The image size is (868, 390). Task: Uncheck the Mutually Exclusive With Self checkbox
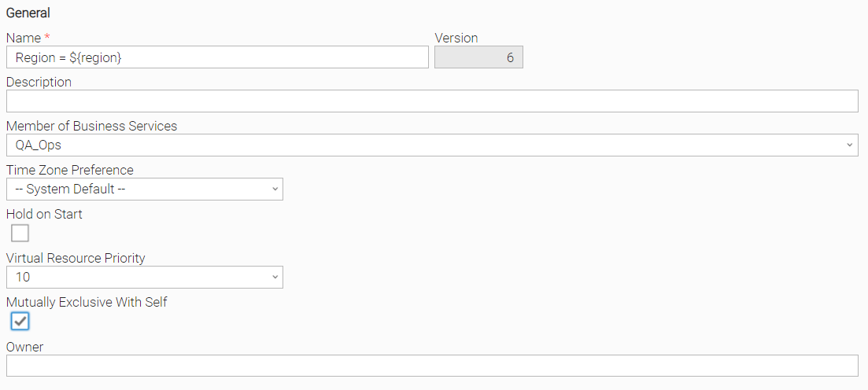point(20,322)
